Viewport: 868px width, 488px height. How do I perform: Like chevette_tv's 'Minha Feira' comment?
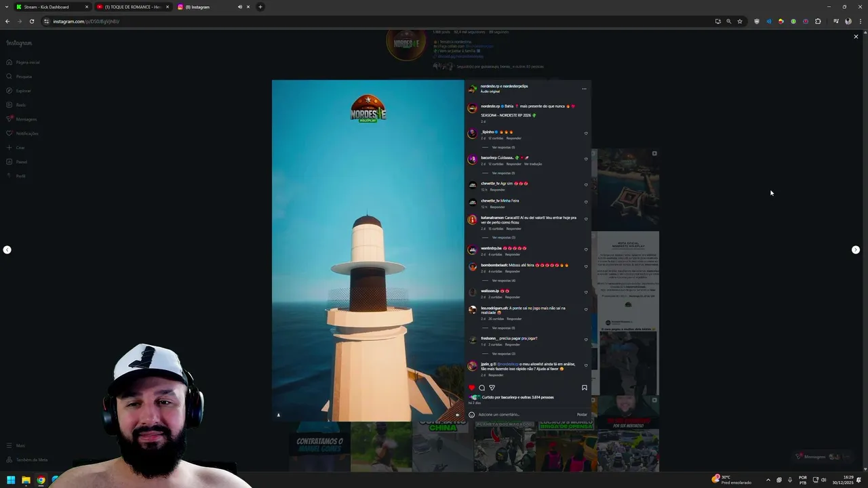[x=586, y=202]
